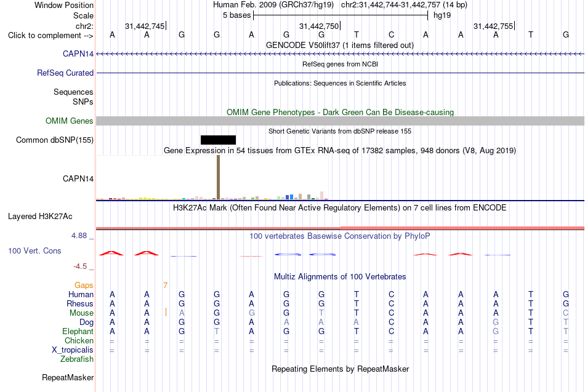Screen dimensions: 585x392
Task: Click the orange Gaps number 7
Action: click(x=165, y=286)
